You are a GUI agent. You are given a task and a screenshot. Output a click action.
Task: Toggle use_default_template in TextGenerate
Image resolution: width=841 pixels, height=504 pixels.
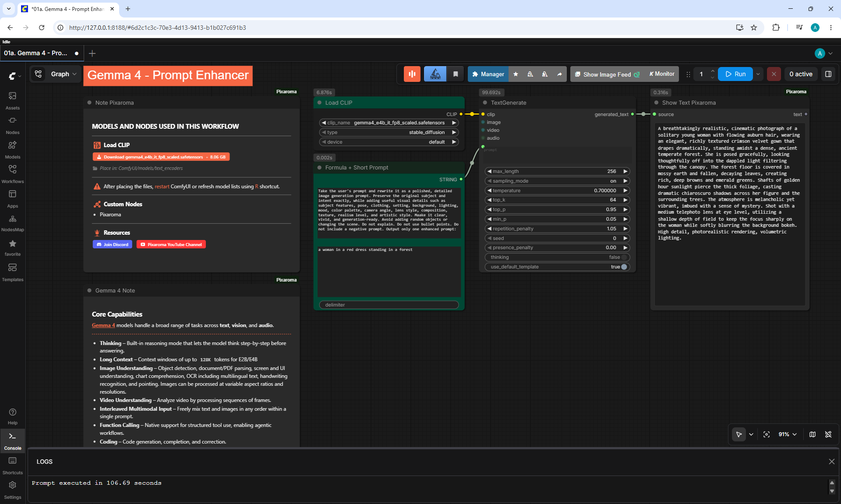(x=624, y=267)
